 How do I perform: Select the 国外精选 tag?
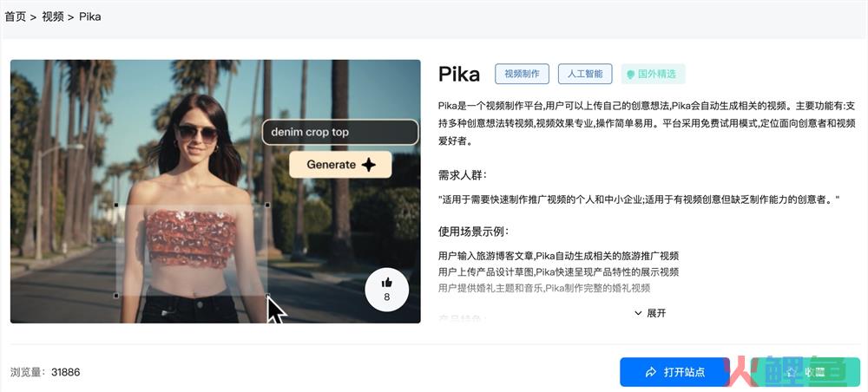tap(654, 74)
